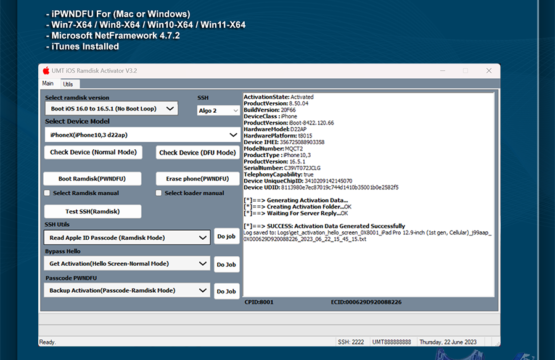Click Test SSH(Ramdisk) button
Image resolution: width=555 pixels, height=360 pixels.
[93, 211]
